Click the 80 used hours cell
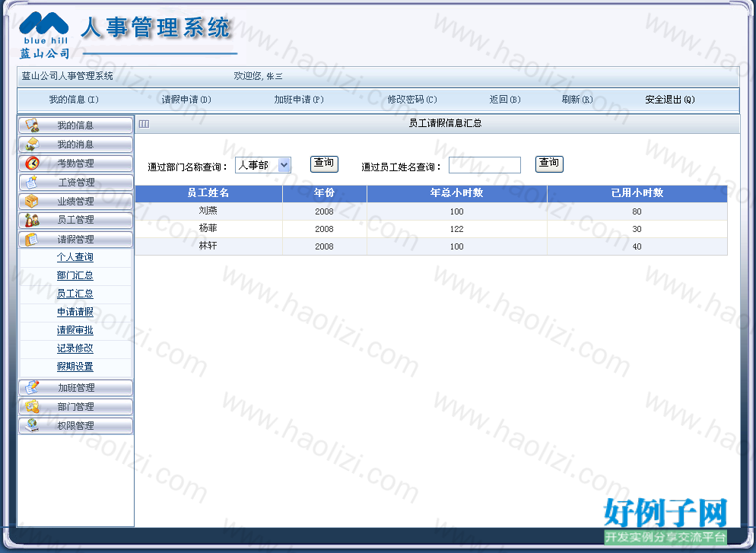Viewport: 756px width, 553px height. click(637, 211)
